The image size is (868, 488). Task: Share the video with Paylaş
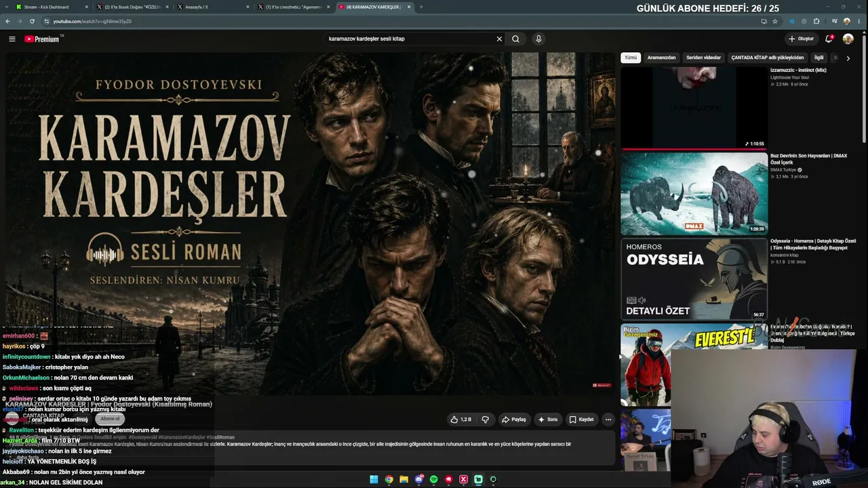[513, 420]
